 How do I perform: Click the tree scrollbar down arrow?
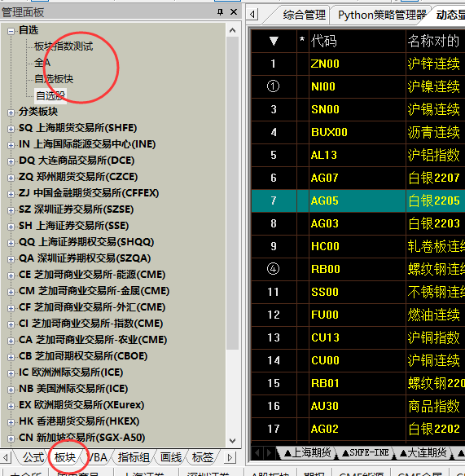[x=233, y=441]
